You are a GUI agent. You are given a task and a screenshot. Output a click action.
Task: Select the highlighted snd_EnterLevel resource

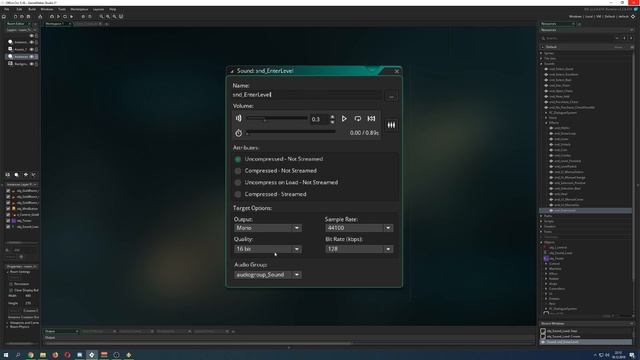point(586,211)
